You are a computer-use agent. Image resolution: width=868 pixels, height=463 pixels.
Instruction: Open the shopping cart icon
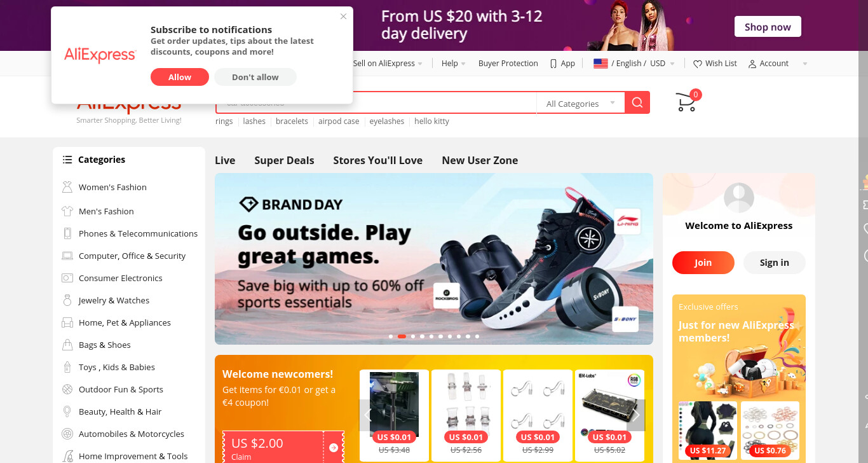tap(686, 102)
